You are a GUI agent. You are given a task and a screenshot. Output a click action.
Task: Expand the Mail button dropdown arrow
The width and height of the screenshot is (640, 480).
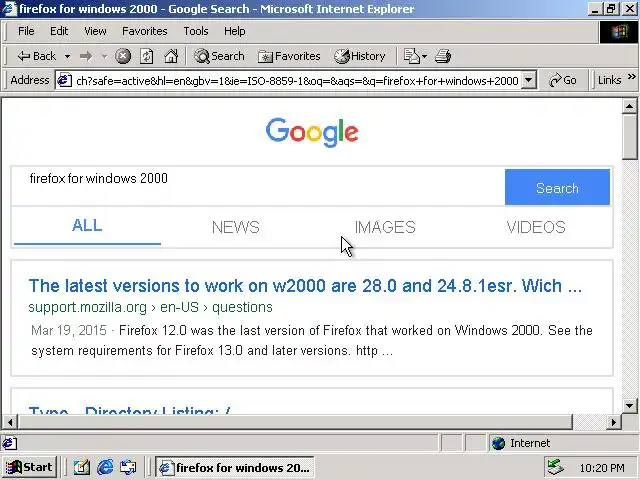click(x=424, y=56)
